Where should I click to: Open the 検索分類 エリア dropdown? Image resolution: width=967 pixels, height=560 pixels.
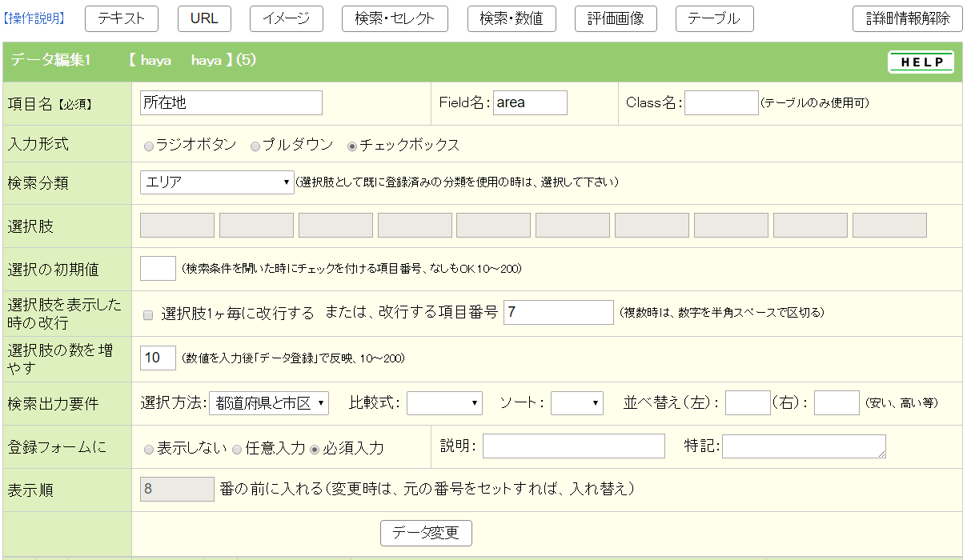click(x=217, y=182)
